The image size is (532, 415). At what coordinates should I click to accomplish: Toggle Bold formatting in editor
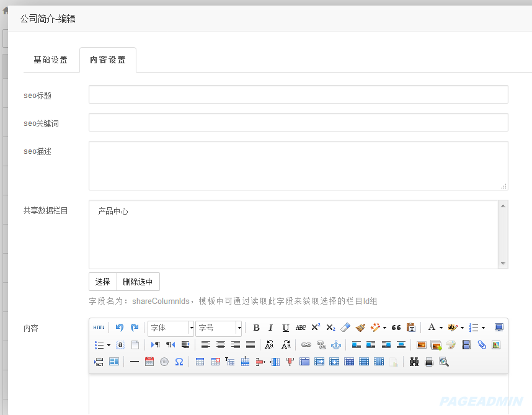click(x=257, y=328)
